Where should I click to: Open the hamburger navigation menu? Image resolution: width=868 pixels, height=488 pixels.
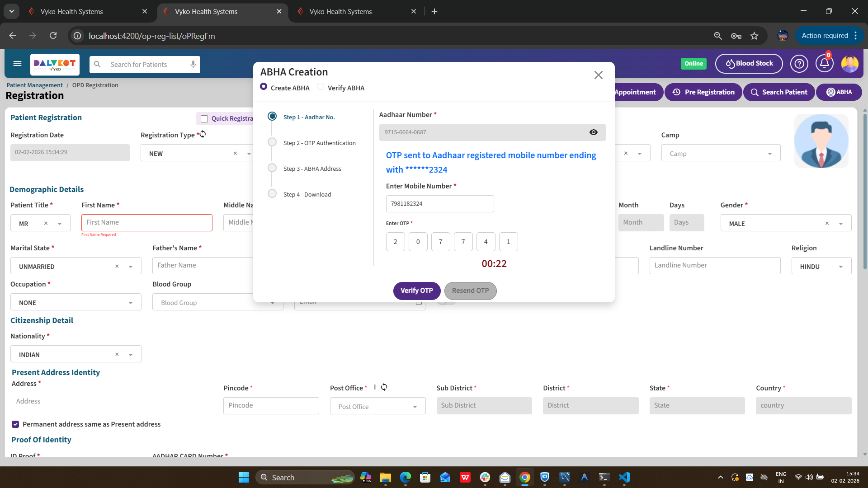[17, 64]
